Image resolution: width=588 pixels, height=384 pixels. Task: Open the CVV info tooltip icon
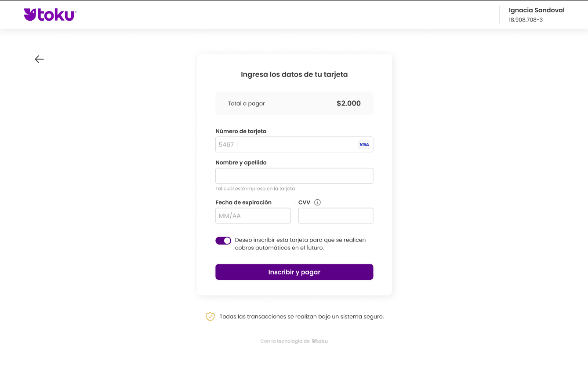(x=318, y=203)
